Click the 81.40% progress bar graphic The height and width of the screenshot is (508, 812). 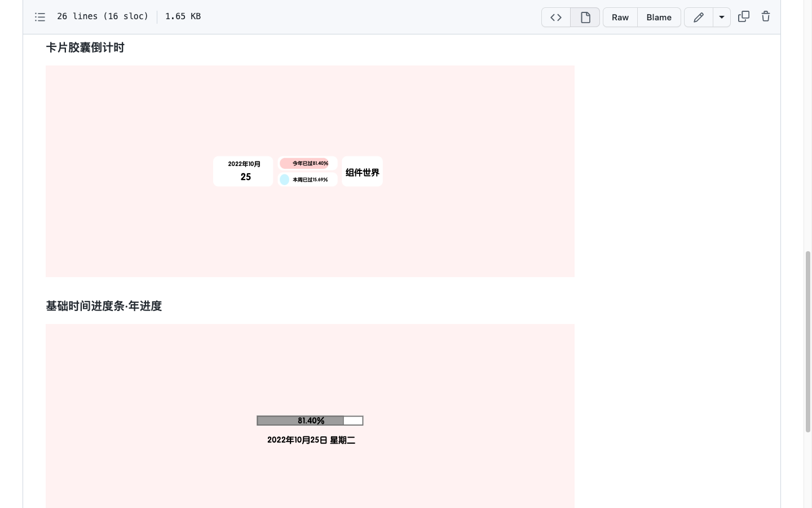tap(310, 420)
